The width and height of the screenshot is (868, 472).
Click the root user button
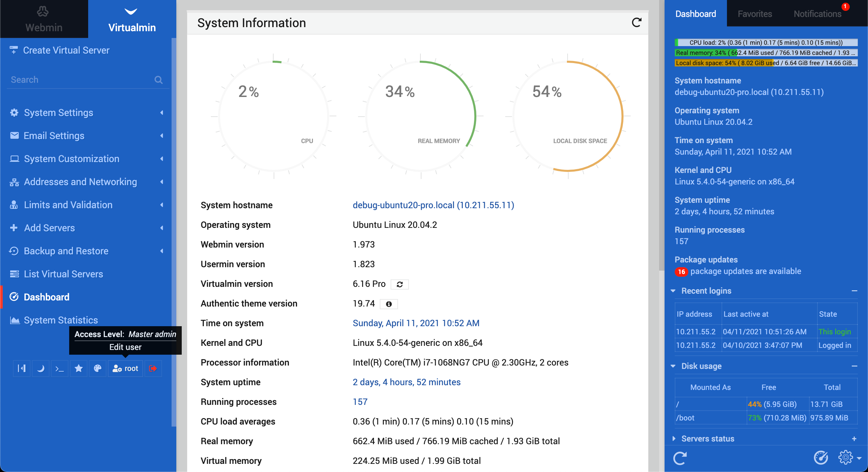pyautogui.click(x=125, y=369)
